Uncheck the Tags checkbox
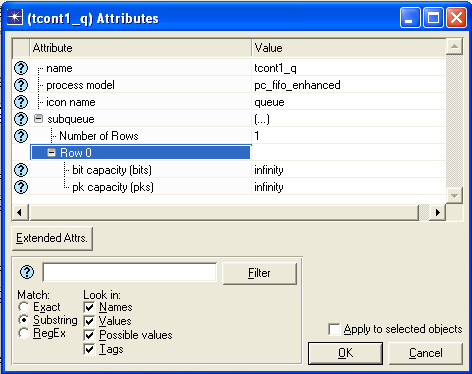This screenshot has width=472, height=374. pyautogui.click(x=89, y=349)
